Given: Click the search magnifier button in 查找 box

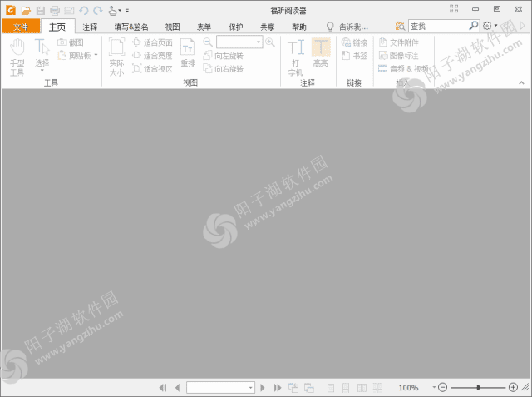Looking at the screenshot, I should [473, 26].
